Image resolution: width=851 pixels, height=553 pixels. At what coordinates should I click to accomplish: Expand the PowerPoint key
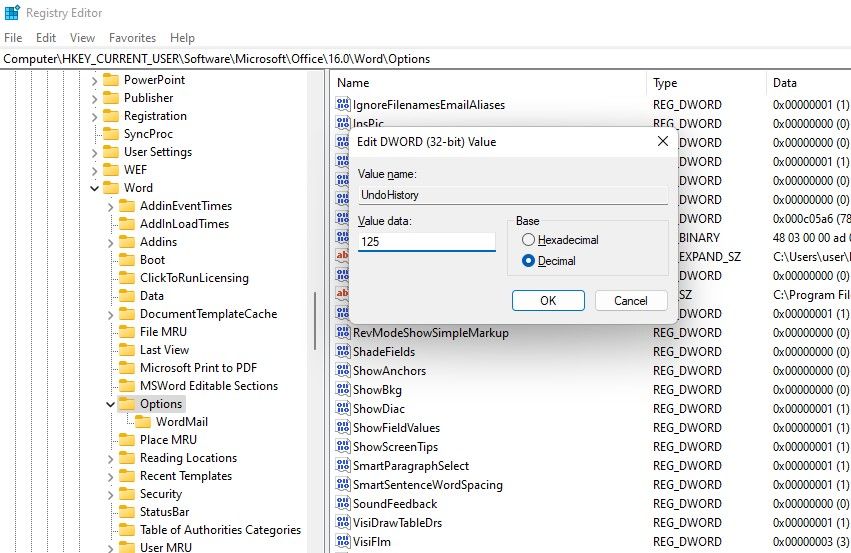(94, 80)
